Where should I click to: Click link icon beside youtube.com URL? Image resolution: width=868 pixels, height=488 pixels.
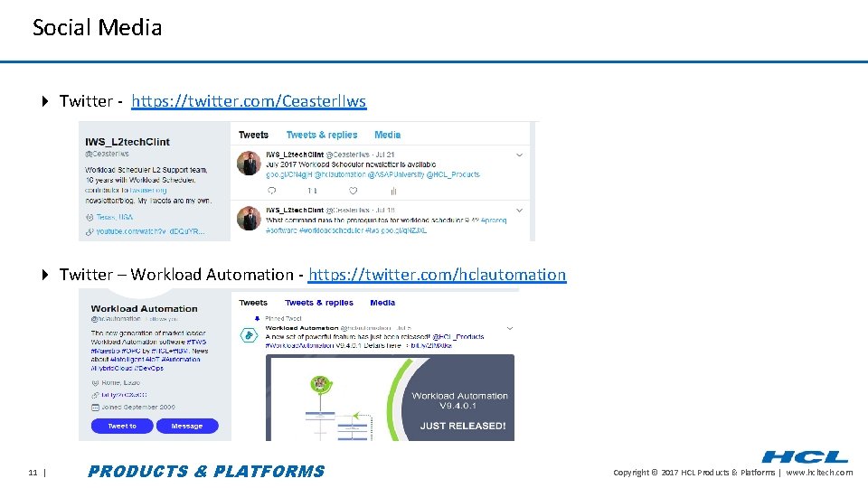click(90, 232)
